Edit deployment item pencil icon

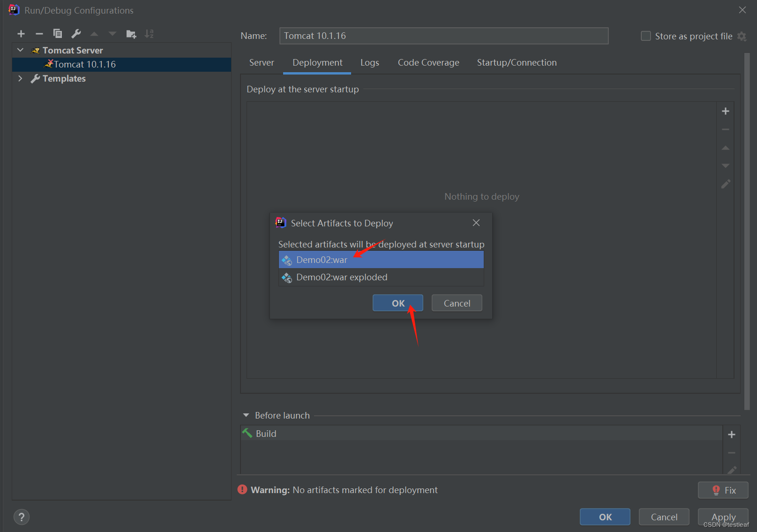click(x=726, y=184)
